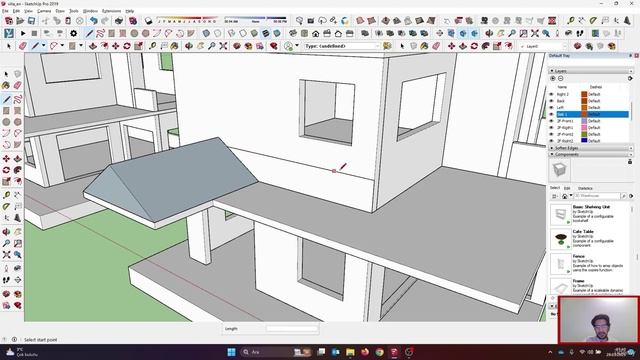Viewport: 640px width, 360px height.
Task: Click the Move tool red cross arrows icon
Action: point(116,46)
